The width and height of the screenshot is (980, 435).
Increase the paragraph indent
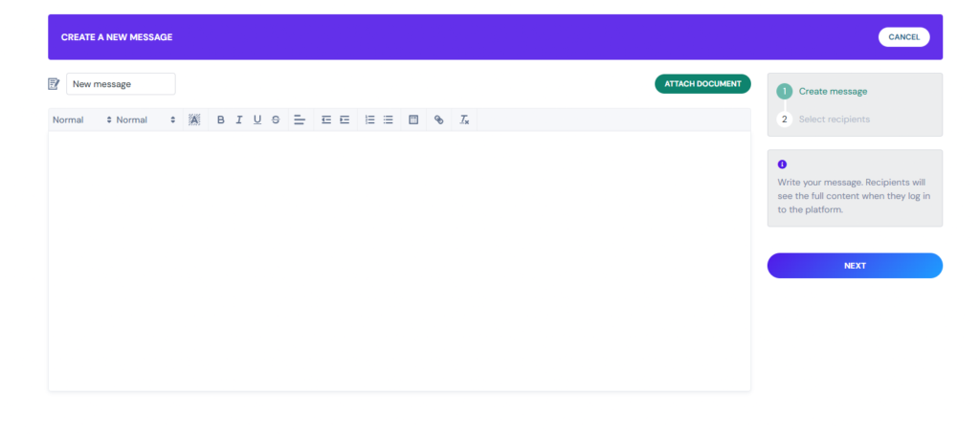(x=345, y=120)
